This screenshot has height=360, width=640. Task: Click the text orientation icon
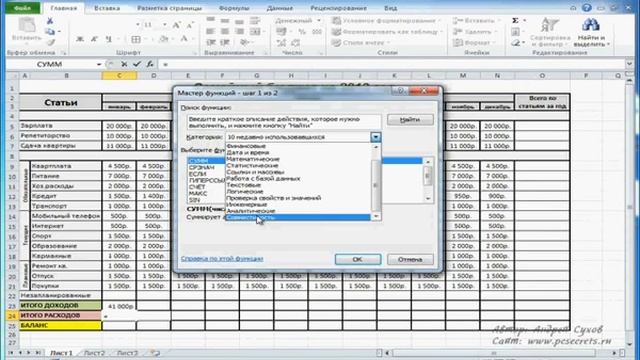pos(244,42)
